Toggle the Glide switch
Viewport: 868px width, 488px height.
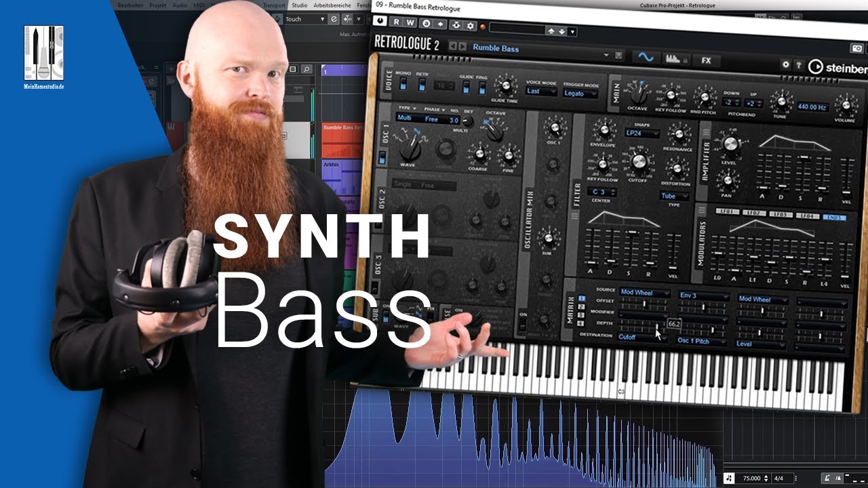(x=467, y=87)
